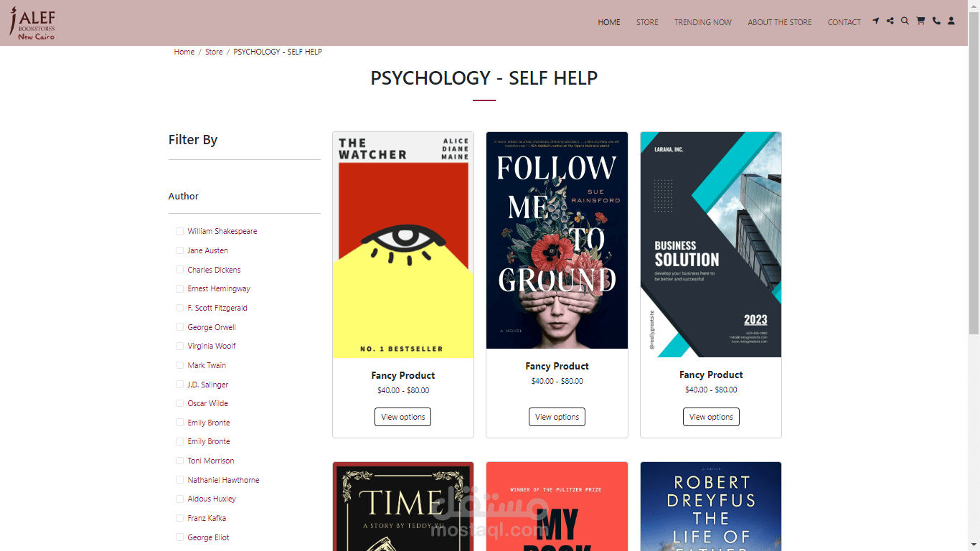Enable the Mark Twain author filter
Viewport: 980px width, 551px height.
tap(179, 365)
